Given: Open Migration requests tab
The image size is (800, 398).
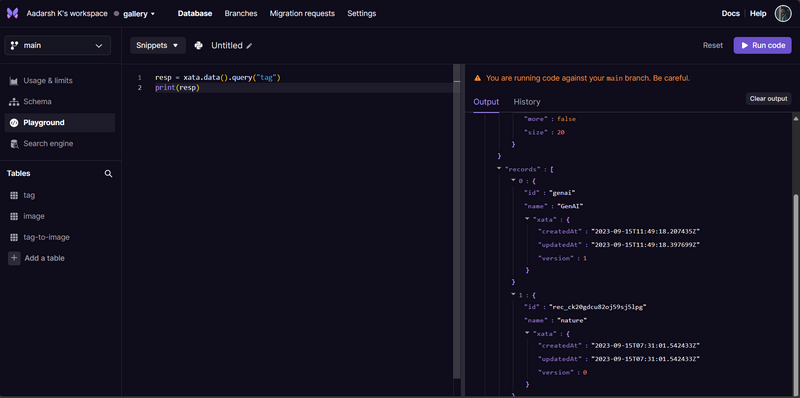Looking at the screenshot, I should (x=302, y=14).
